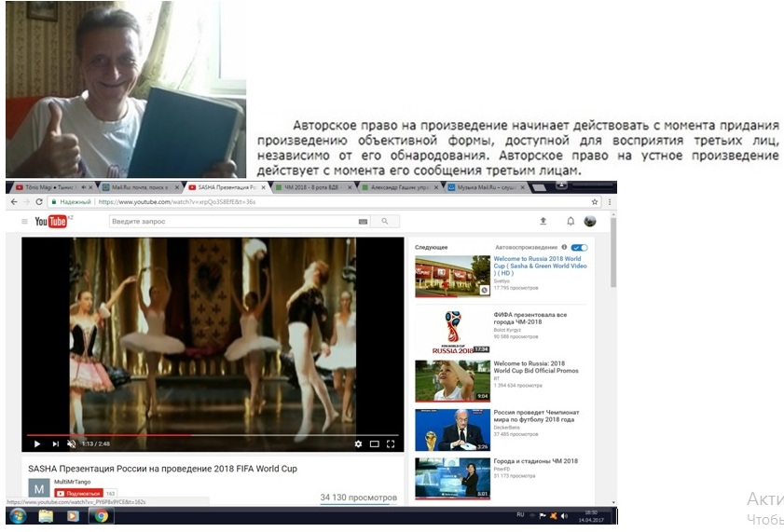
Task: Open Windows Explorer from taskbar
Action: tap(46, 516)
